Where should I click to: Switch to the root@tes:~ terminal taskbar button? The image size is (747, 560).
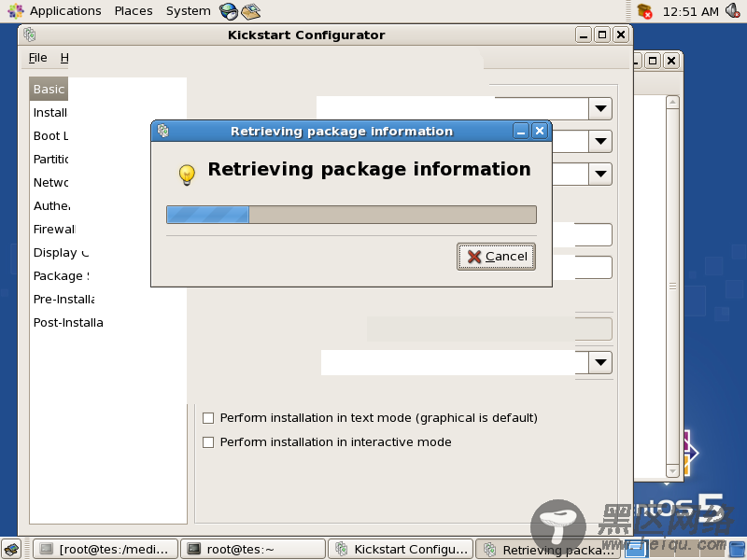click(x=253, y=550)
